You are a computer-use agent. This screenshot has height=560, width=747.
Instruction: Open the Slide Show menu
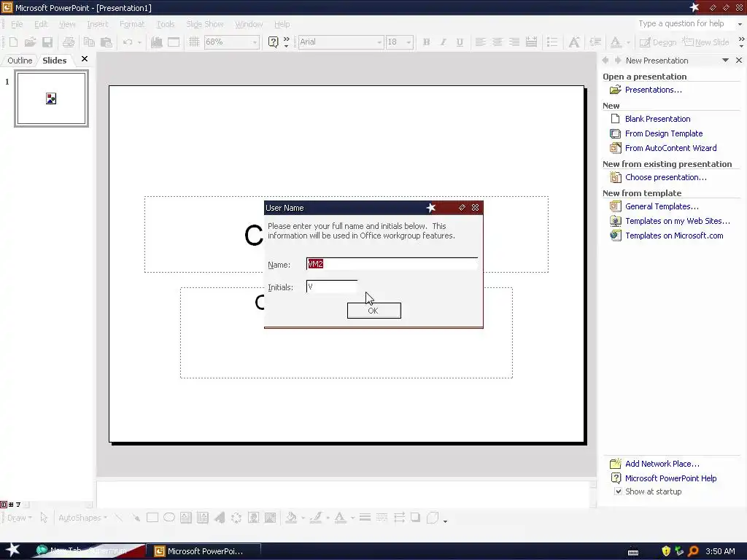click(x=205, y=24)
